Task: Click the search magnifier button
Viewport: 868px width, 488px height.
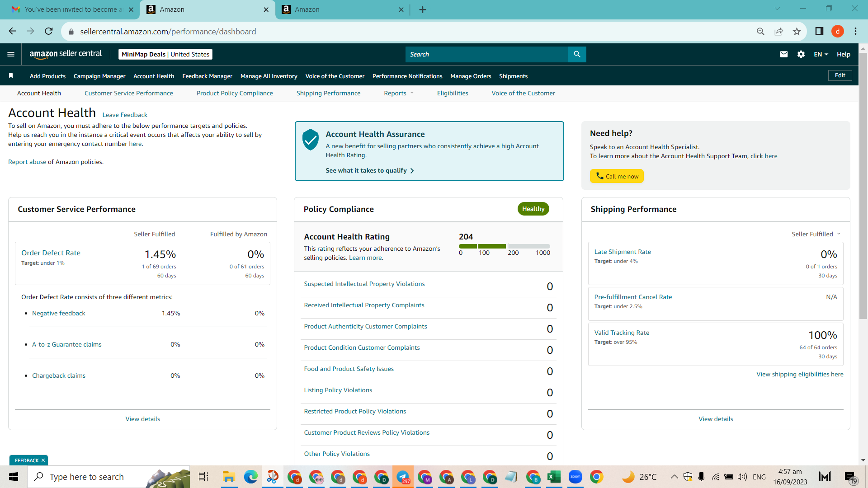Action: coord(577,54)
